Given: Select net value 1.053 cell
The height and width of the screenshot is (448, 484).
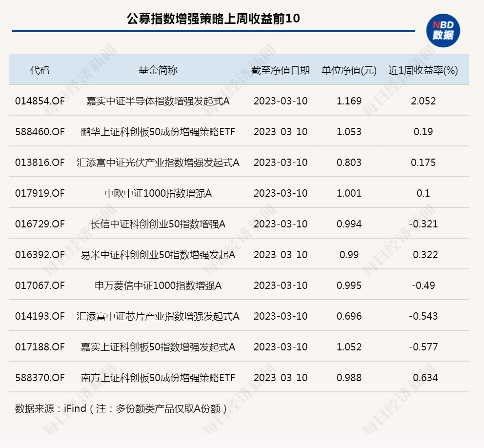Looking at the screenshot, I should [x=349, y=132].
